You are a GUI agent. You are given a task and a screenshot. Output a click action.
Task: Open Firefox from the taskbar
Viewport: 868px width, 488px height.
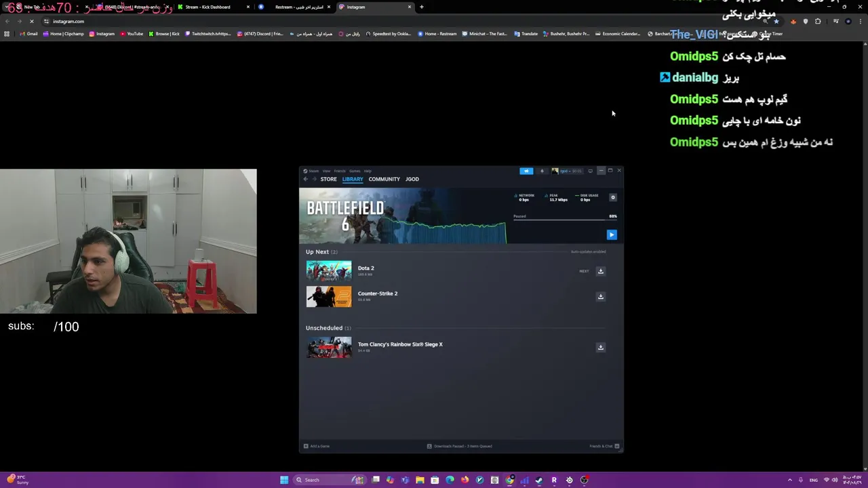pos(465,480)
